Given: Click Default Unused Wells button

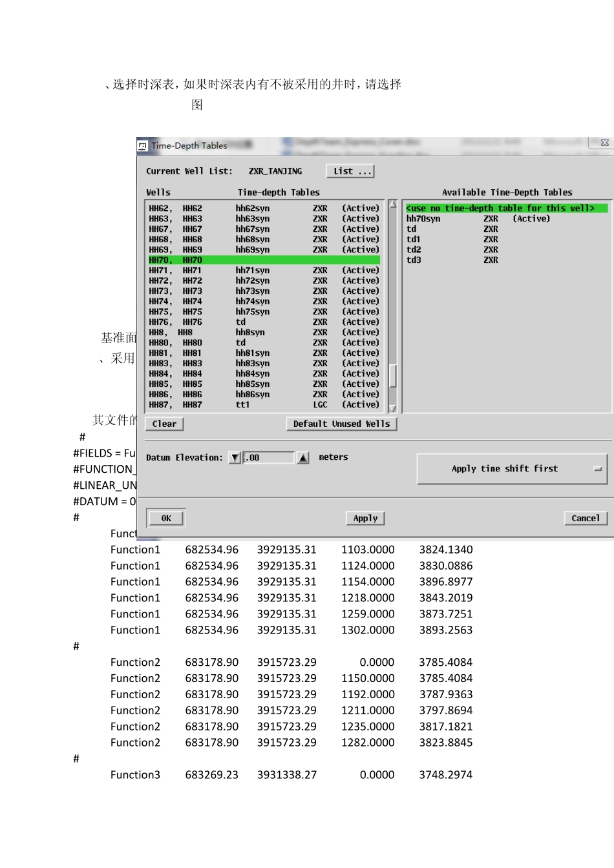Looking at the screenshot, I should [341, 424].
